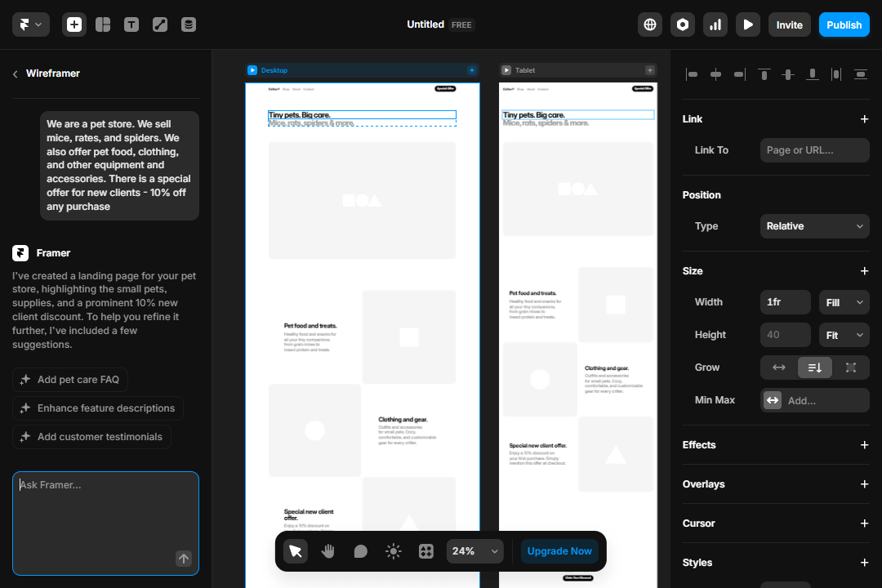Viewport: 882px width, 588px height.
Task: Open the Width Fill dropdown
Action: pos(844,302)
